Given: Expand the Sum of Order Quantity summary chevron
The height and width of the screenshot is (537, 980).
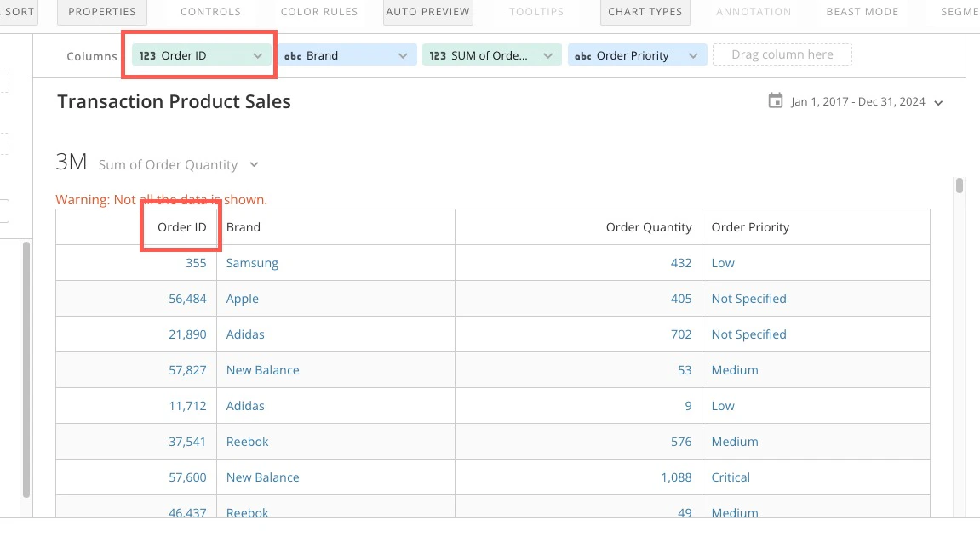Looking at the screenshot, I should [254, 164].
